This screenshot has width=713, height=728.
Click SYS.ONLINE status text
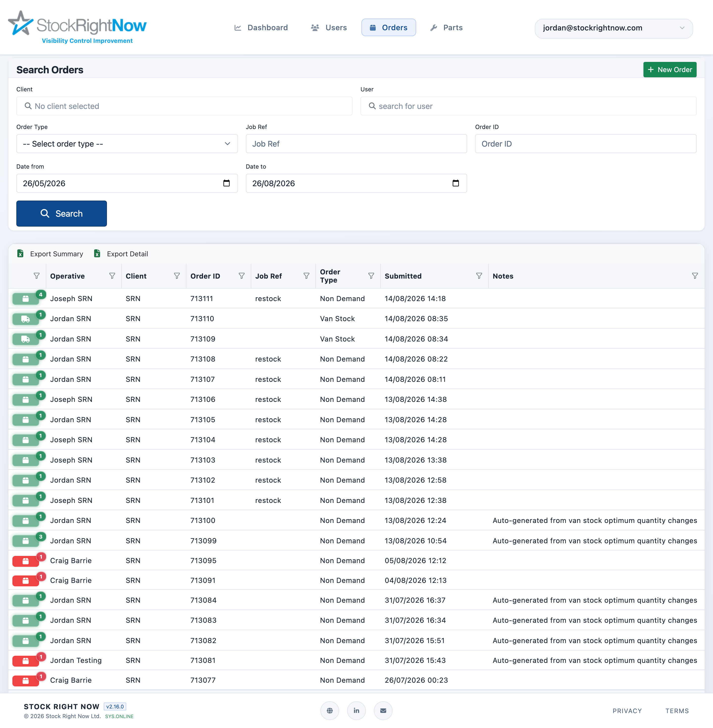click(119, 717)
